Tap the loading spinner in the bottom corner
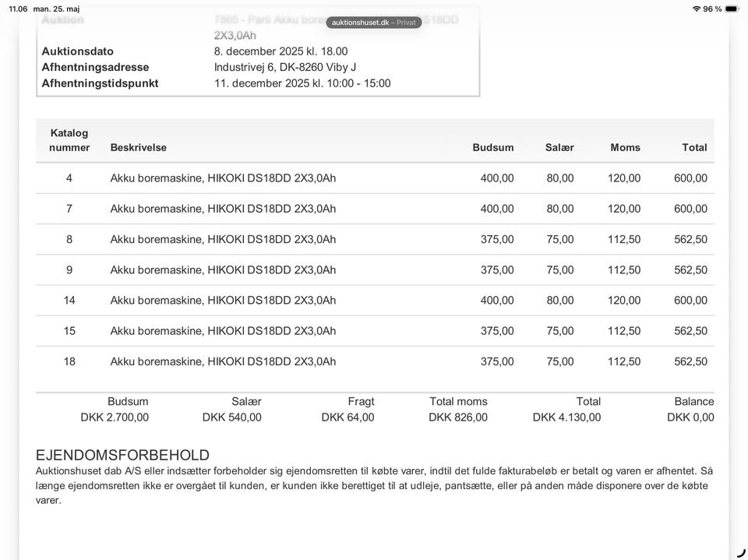Image resolution: width=748 pixels, height=560 pixels. (x=740, y=553)
